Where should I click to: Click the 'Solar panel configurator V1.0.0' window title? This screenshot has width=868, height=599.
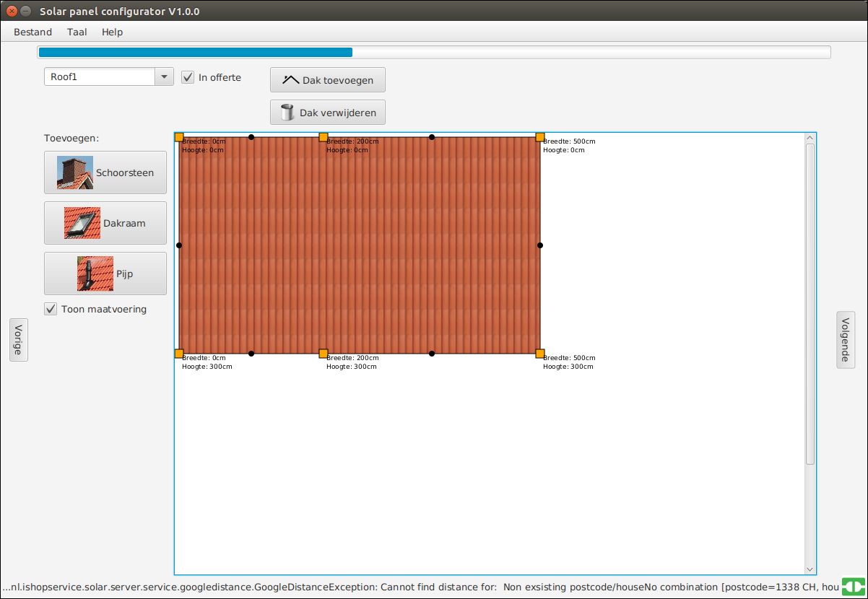(120, 12)
